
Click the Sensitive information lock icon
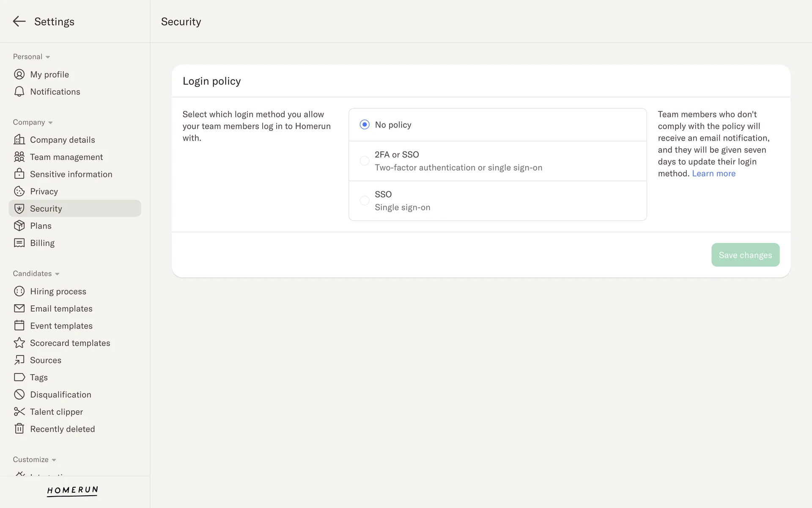[x=19, y=174]
